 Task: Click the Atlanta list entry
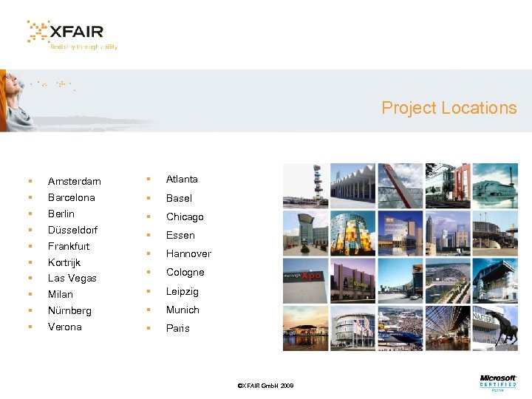(x=182, y=179)
